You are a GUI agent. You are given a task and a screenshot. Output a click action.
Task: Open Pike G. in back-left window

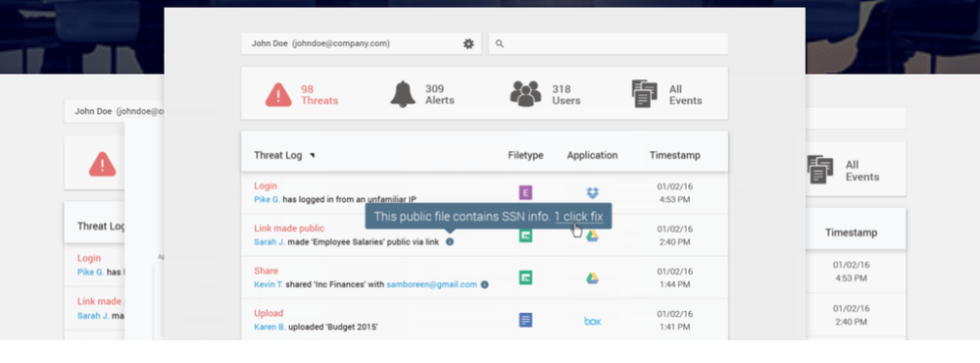click(90, 273)
